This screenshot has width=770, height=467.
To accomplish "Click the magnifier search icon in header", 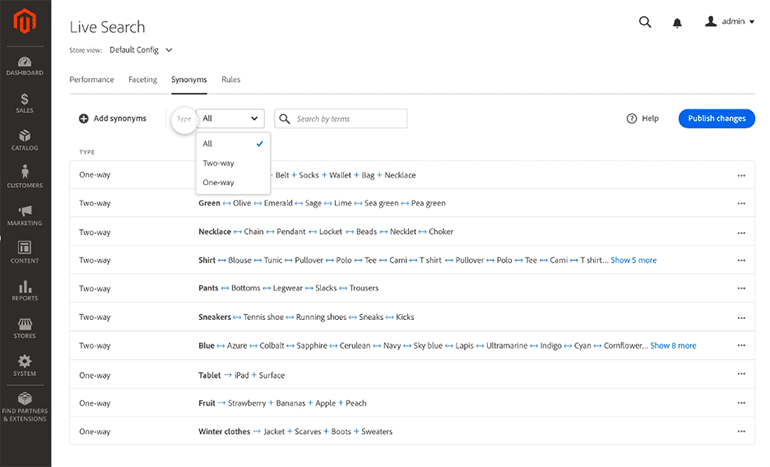I will 645,22.
